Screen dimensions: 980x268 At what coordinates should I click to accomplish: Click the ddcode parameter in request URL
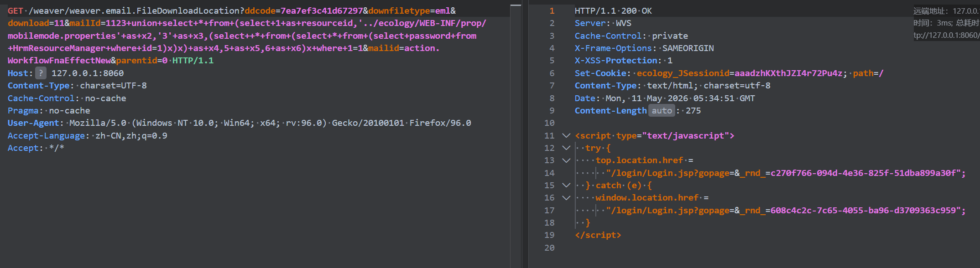click(x=260, y=10)
